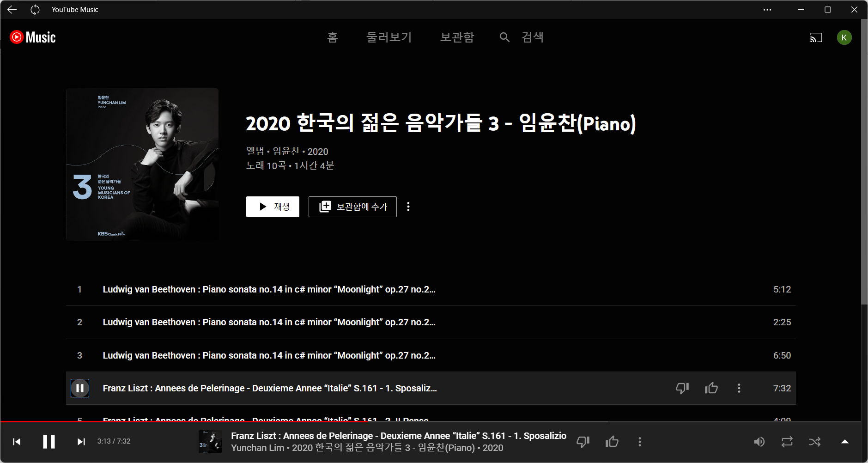The height and width of the screenshot is (463, 868).
Task: Click the now-playing thumbnail in player bar
Action: pyautogui.click(x=210, y=442)
